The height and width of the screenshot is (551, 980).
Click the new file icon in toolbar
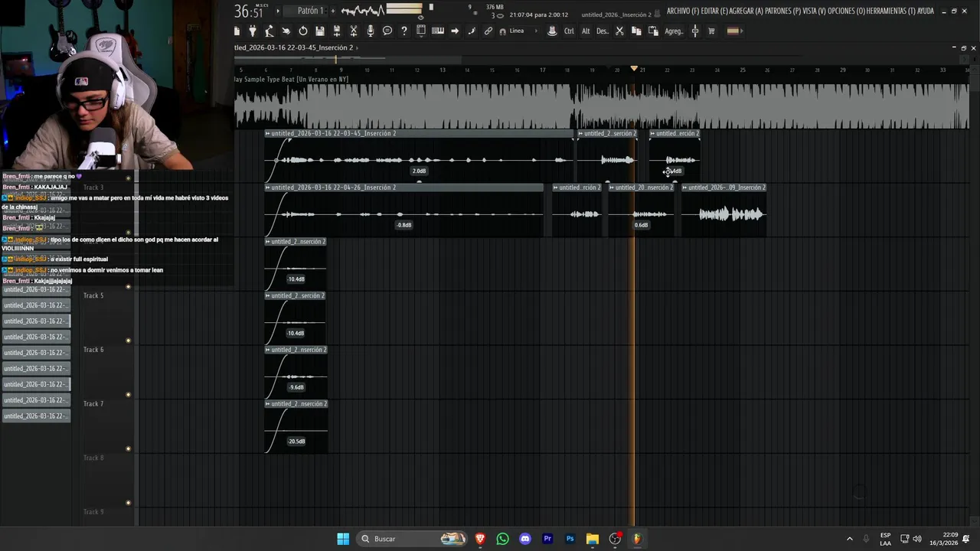point(237,31)
